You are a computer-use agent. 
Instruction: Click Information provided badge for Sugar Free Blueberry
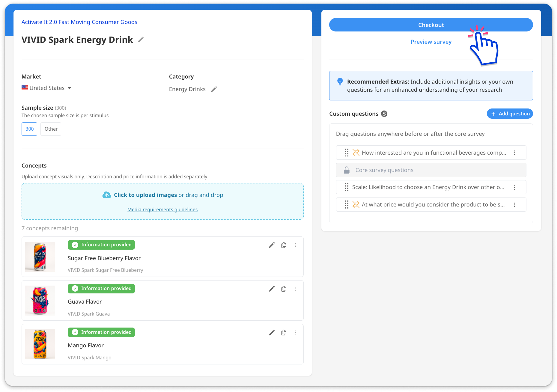click(x=101, y=245)
